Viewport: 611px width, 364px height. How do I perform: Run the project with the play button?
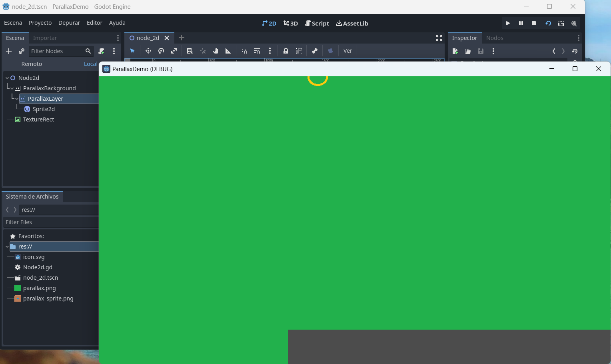pyautogui.click(x=507, y=23)
